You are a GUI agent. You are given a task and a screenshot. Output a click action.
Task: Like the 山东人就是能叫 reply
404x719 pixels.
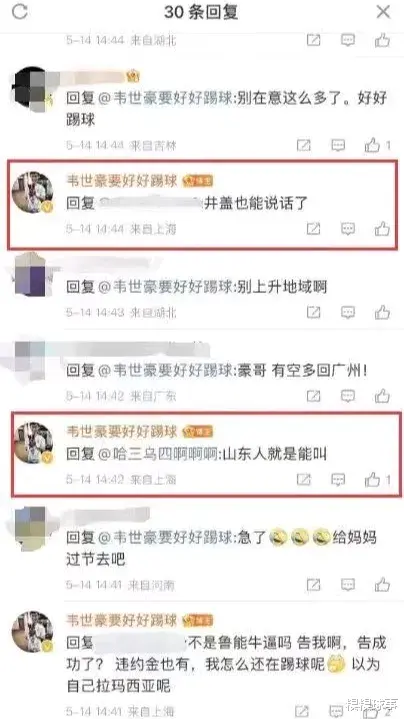[372, 480]
